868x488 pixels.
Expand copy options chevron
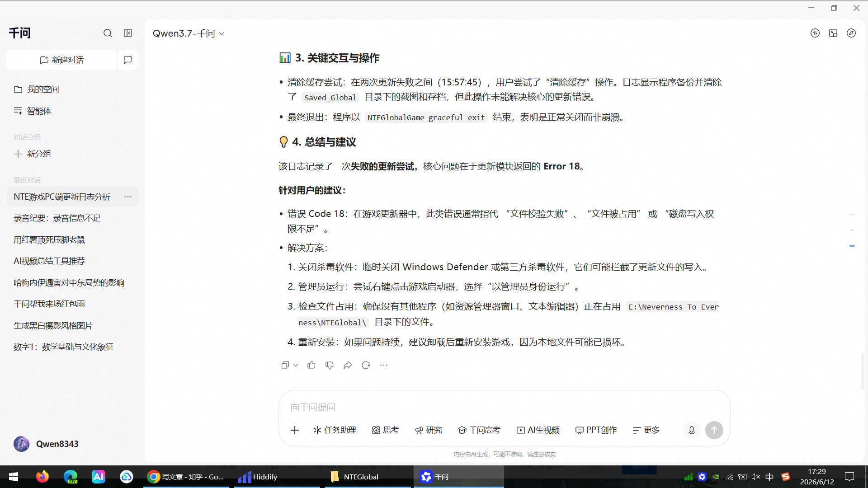pos(296,365)
